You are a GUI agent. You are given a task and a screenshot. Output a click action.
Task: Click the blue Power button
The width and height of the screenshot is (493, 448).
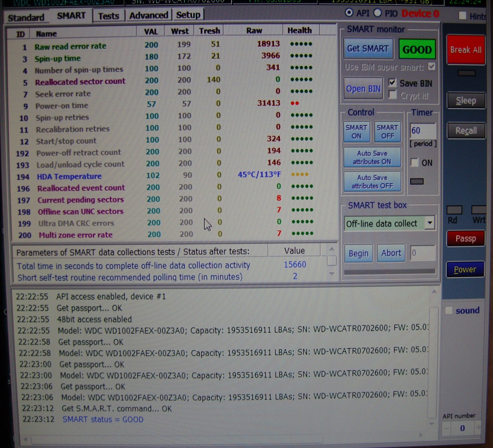click(465, 269)
